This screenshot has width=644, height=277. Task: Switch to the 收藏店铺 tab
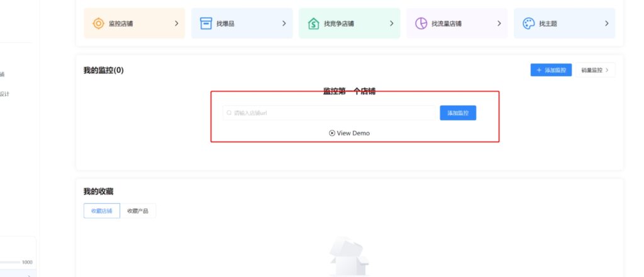point(101,211)
